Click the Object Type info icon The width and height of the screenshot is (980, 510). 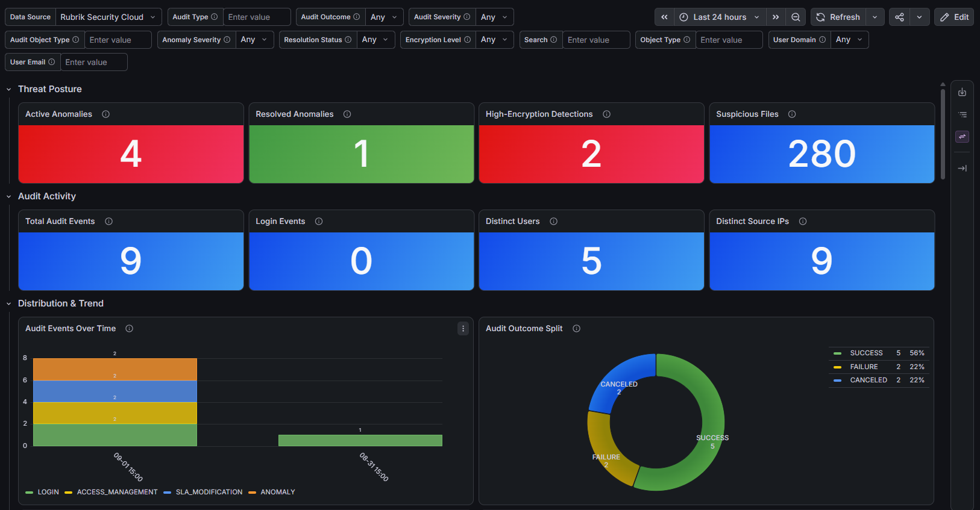pyautogui.click(x=686, y=40)
